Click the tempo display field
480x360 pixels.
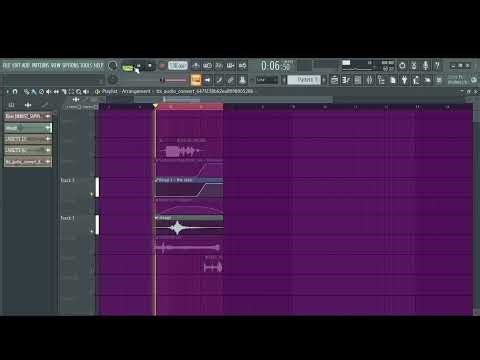click(178, 65)
